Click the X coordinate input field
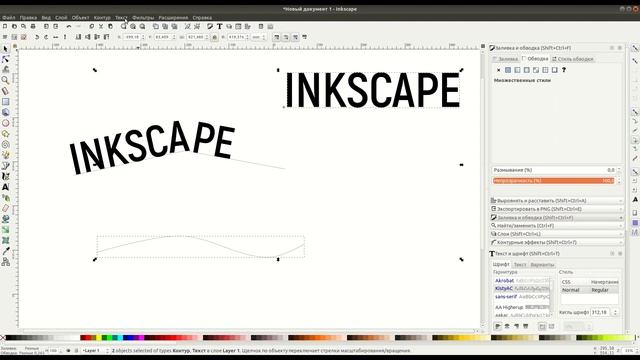Image resolution: width=640 pixels, height=360 pixels. point(132,37)
